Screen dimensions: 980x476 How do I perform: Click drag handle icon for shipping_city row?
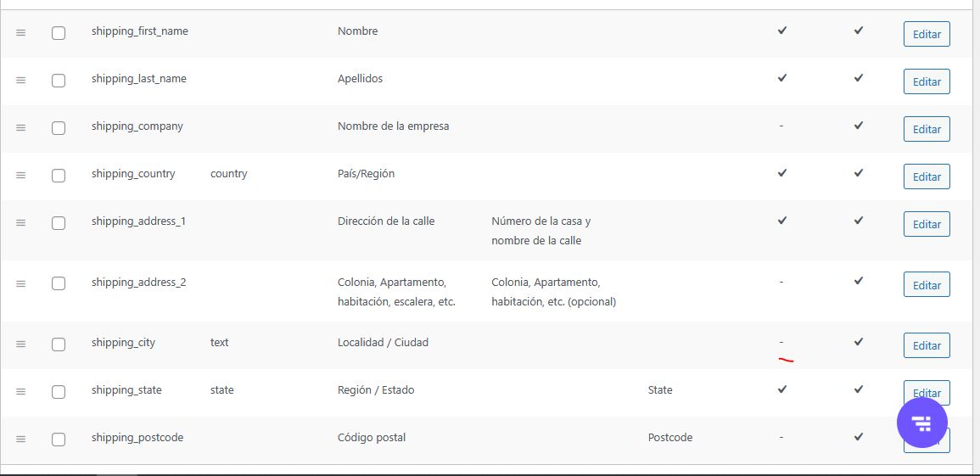[21, 344]
